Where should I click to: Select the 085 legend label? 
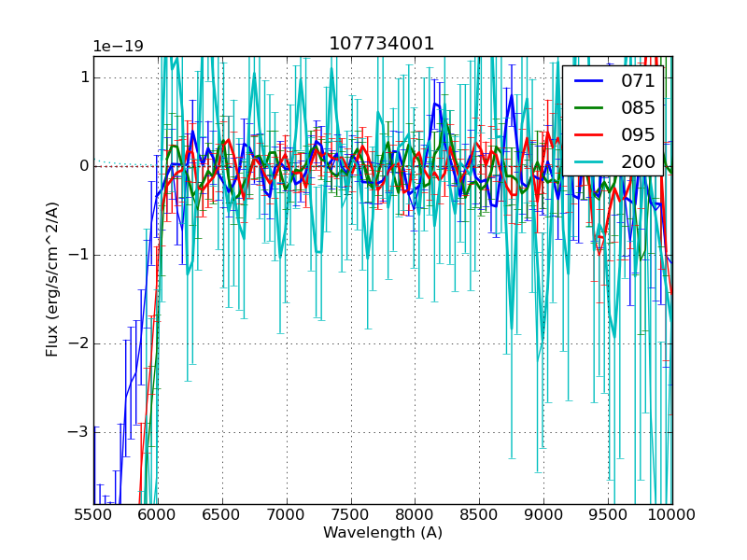[638, 107]
